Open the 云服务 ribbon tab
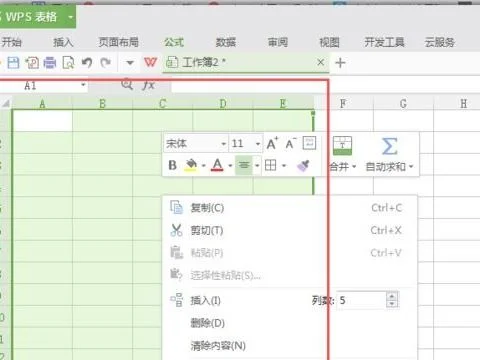 (x=439, y=42)
